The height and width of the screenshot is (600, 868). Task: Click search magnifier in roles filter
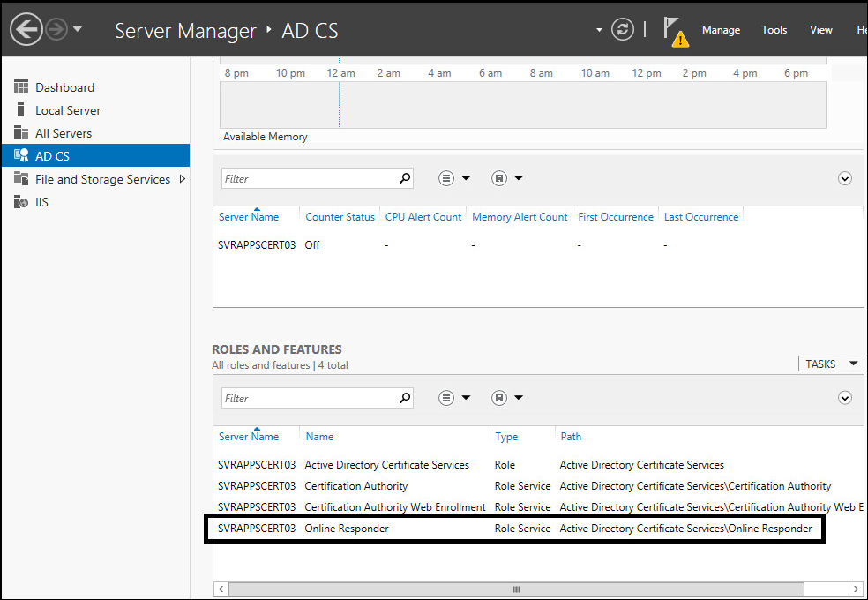pyautogui.click(x=405, y=398)
